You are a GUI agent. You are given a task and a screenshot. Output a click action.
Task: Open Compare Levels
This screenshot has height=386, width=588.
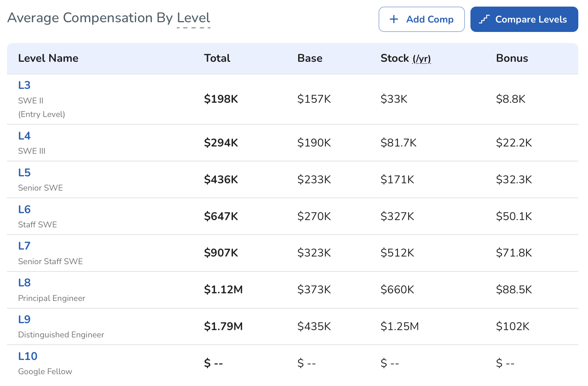[x=524, y=19]
